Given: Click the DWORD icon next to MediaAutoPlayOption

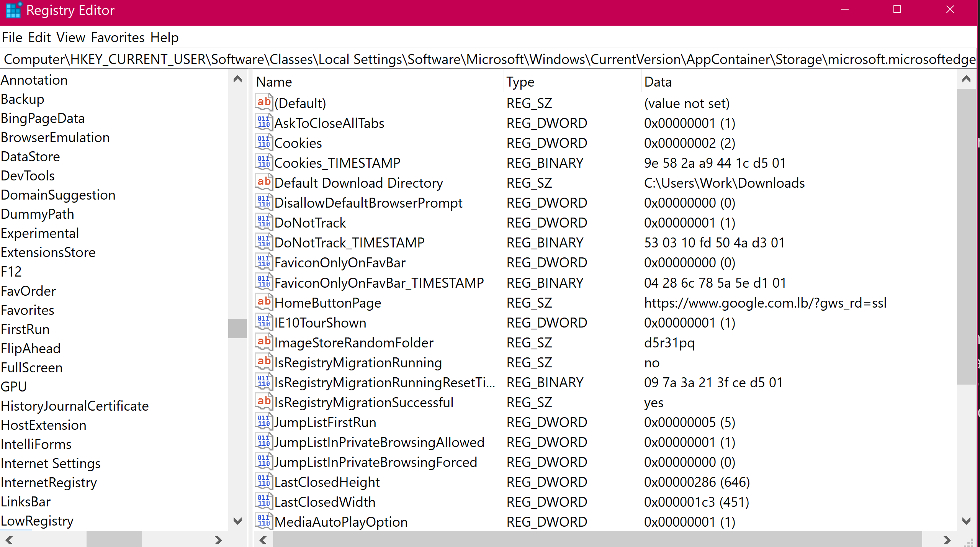Looking at the screenshot, I should click(263, 521).
